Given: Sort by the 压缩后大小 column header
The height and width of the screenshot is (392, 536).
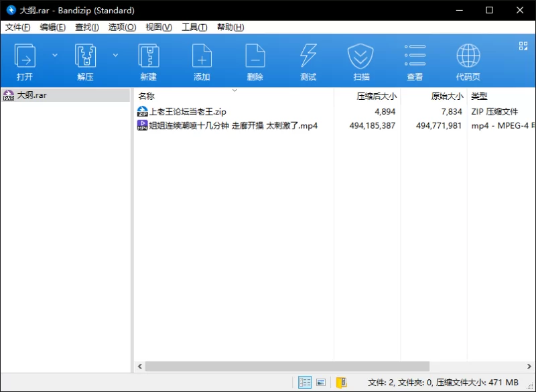Looking at the screenshot, I should point(376,96).
